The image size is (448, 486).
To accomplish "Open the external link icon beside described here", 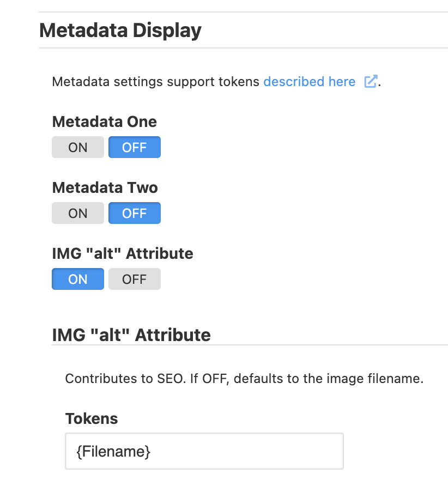I will [371, 82].
